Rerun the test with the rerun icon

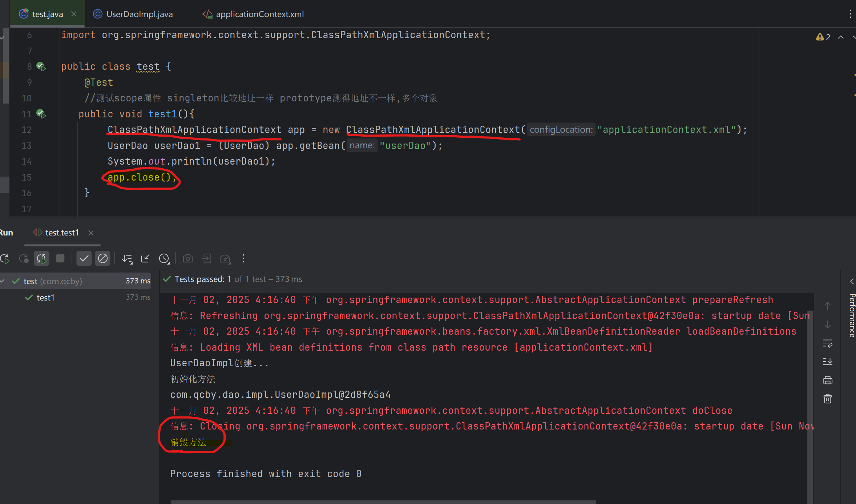[x=5, y=259]
